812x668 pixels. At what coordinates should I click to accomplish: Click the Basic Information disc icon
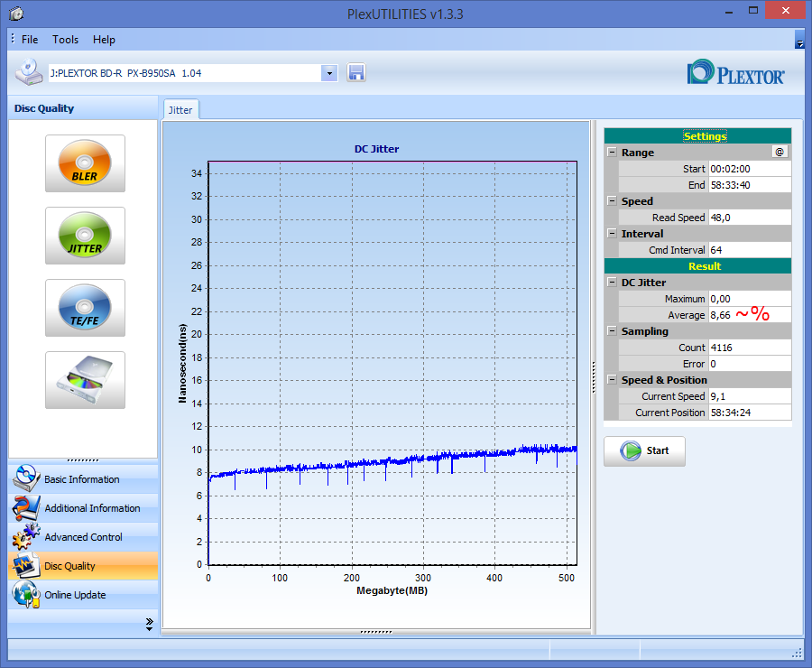[x=26, y=478]
